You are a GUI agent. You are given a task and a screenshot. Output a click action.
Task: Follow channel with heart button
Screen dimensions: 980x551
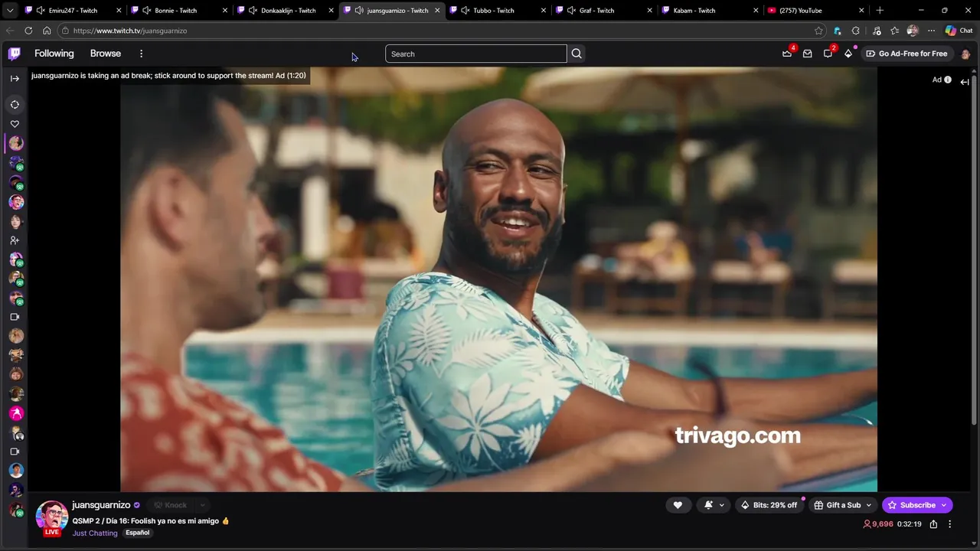click(678, 505)
